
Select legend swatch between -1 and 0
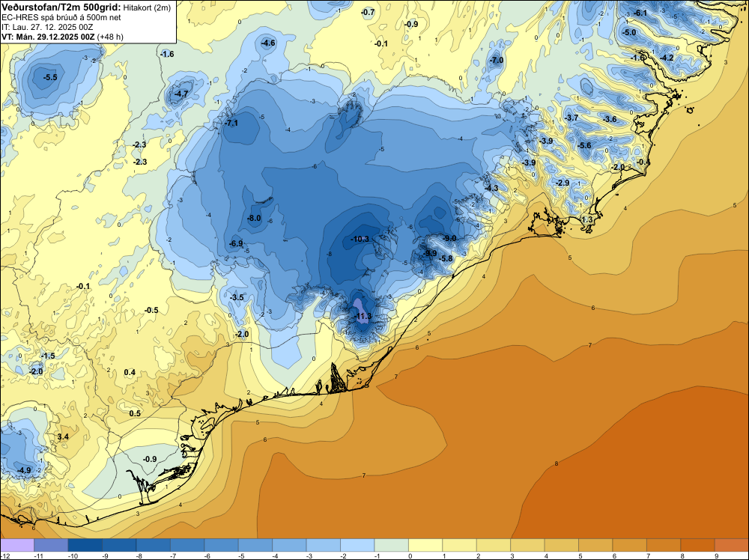[x=392, y=545]
